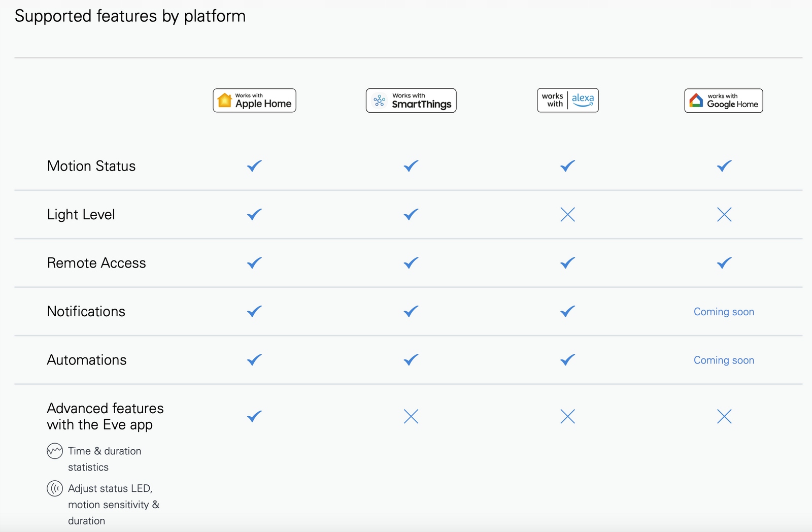The width and height of the screenshot is (812, 532).
Task: Select the Motion Status row label
Action: click(x=91, y=166)
